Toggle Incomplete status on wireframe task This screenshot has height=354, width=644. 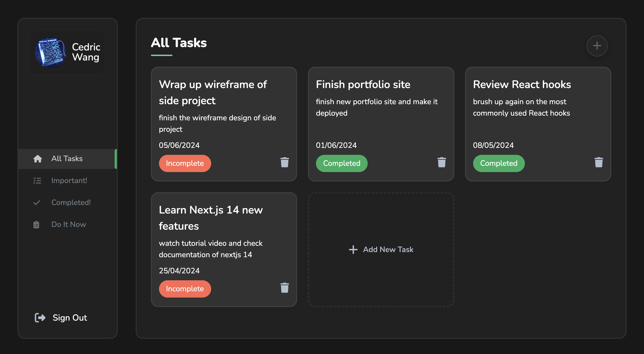(185, 163)
